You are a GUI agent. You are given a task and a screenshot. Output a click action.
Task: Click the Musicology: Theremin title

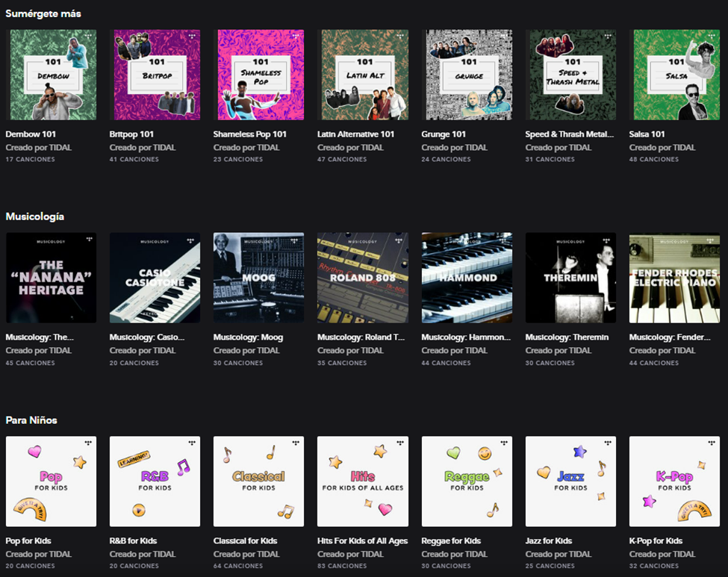[x=566, y=337]
